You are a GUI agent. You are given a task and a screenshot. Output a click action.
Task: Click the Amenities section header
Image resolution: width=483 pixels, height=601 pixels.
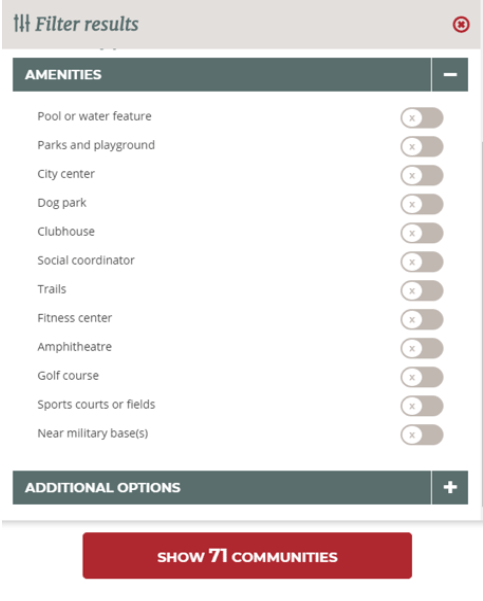[222, 74]
